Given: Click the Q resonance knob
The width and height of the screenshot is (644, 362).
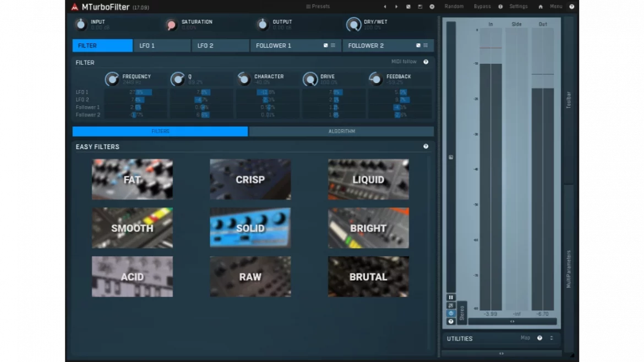Looking at the screenshot, I should point(178,79).
